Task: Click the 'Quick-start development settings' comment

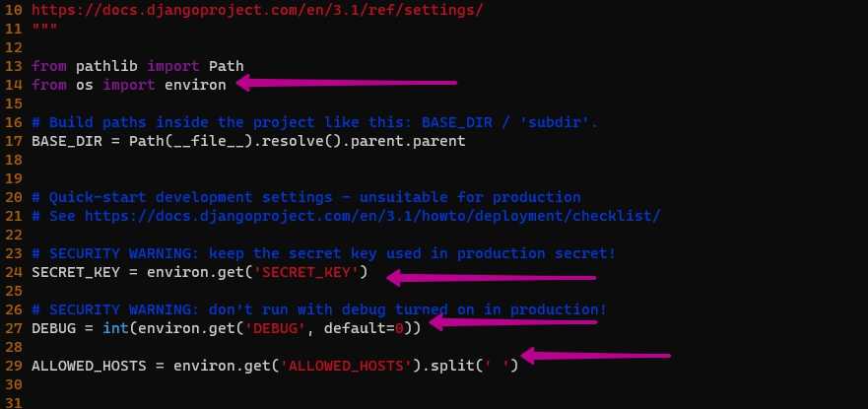Action: click(x=305, y=197)
